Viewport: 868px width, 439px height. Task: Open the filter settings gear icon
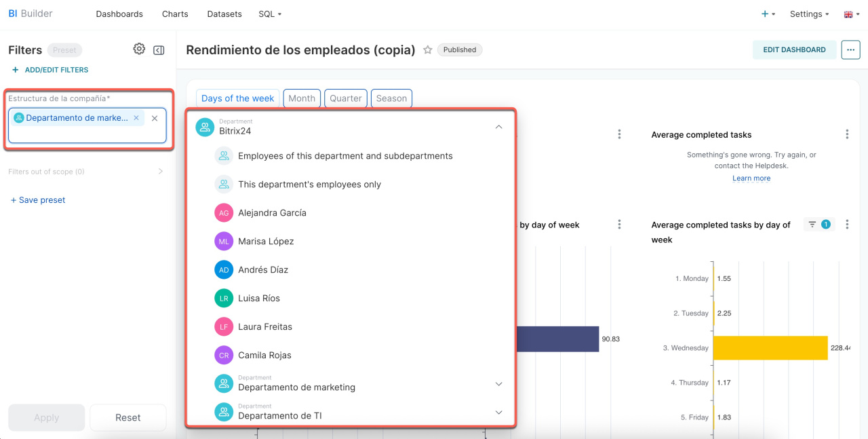click(x=139, y=49)
